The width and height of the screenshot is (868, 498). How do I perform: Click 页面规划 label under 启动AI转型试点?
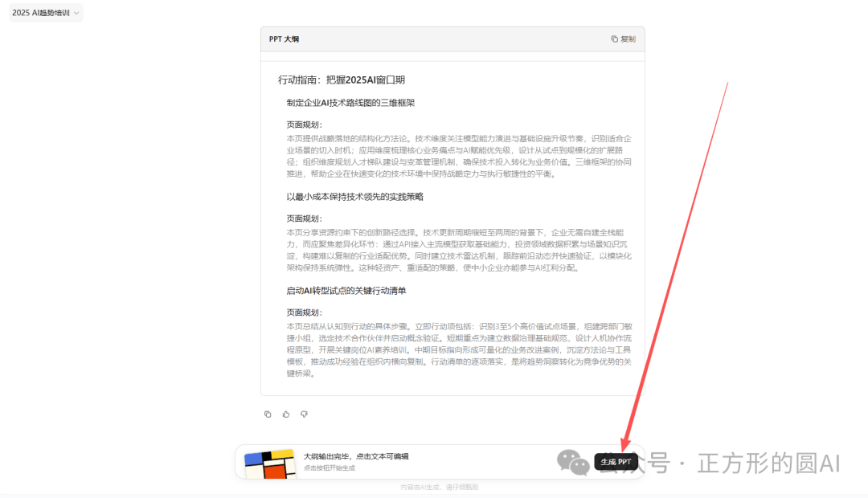click(304, 312)
